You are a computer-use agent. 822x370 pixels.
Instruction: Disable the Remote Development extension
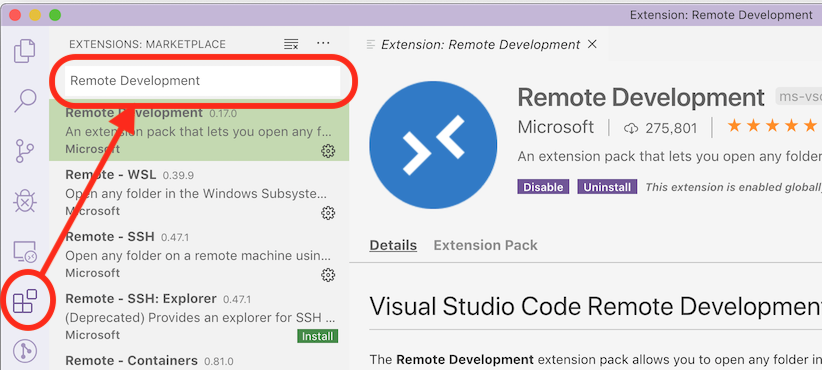pos(543,187)
